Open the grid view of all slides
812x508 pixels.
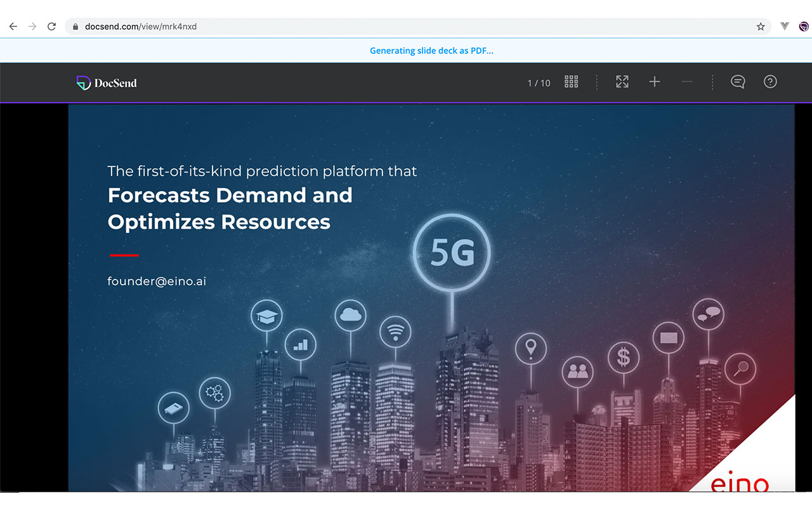pyautogui.click(x=571, y=81)
